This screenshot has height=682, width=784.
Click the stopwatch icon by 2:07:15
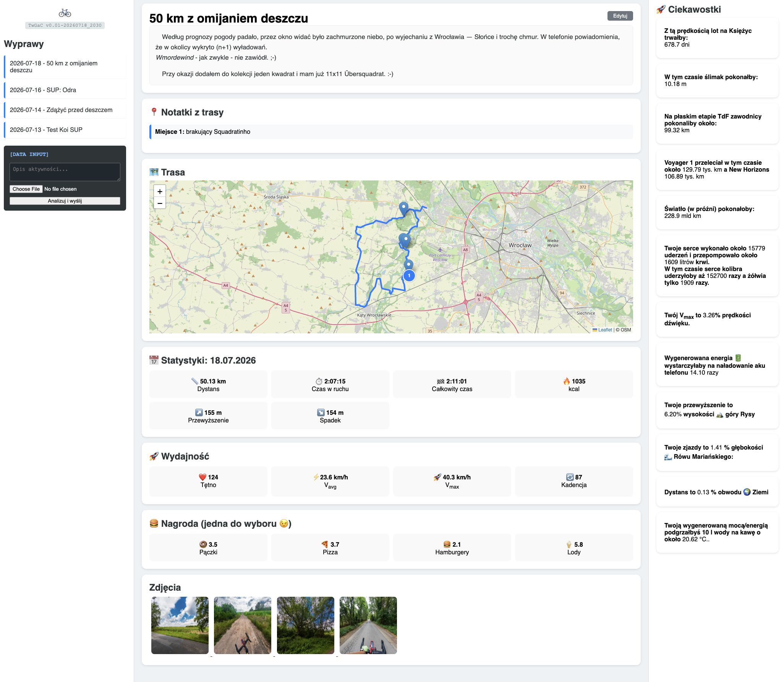coord(319,381)
